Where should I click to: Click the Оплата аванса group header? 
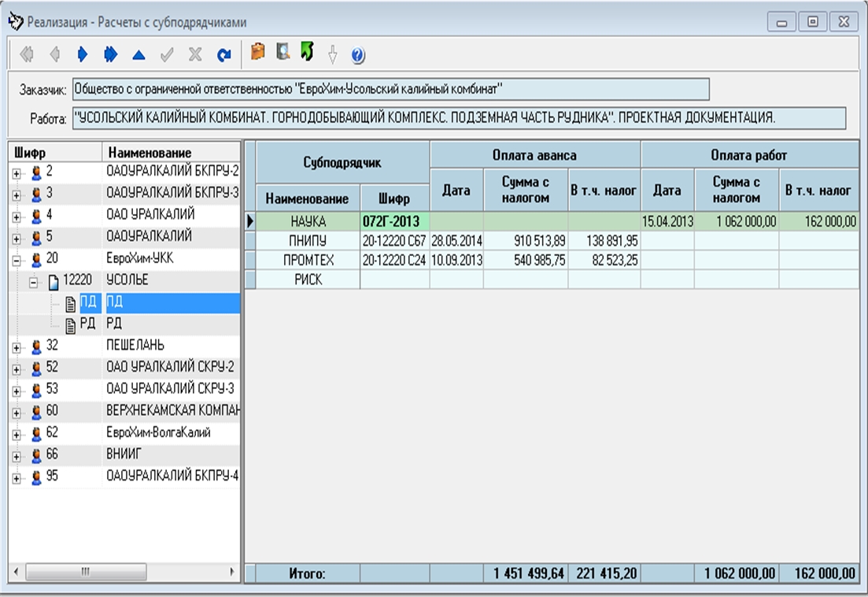click(535, 155)
